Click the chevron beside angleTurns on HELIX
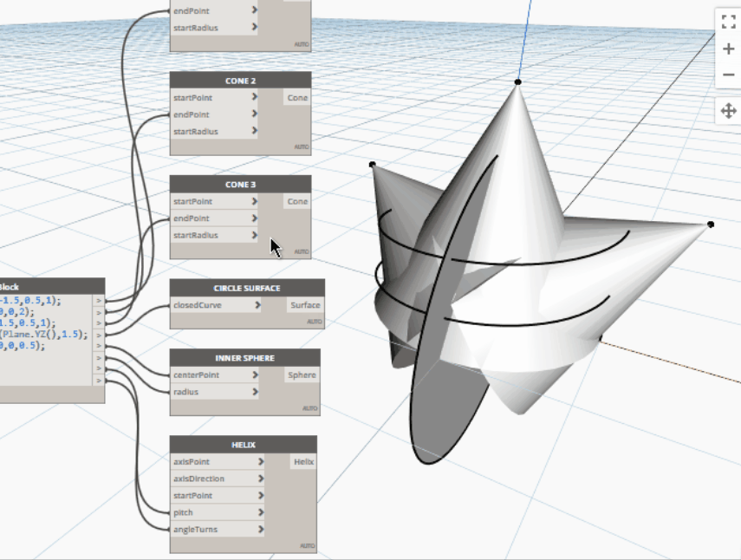 pos(261,530)
